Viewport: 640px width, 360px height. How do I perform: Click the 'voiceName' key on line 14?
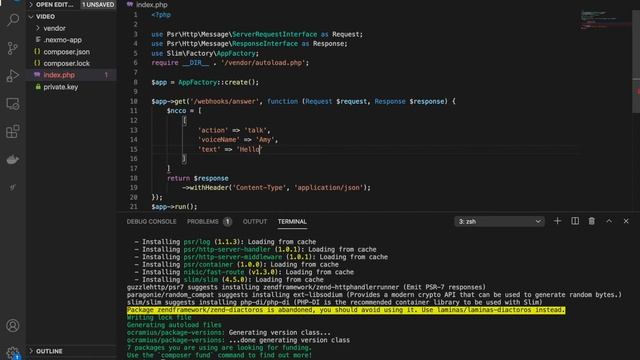(x=219, y=140)
